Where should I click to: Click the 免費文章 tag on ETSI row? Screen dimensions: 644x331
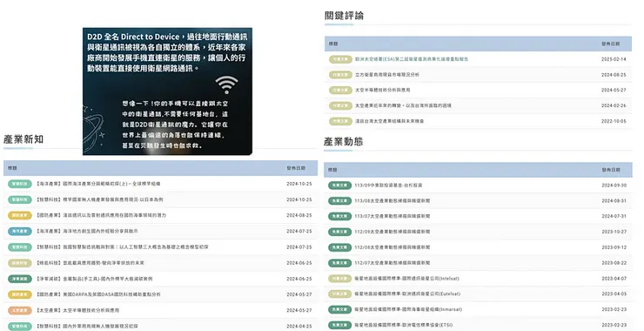point(340,325)
